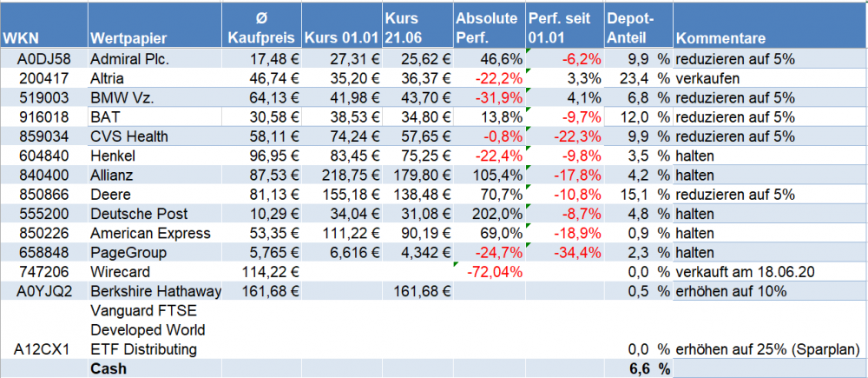Click the CVS Health security name

click(x=129, y=136)
